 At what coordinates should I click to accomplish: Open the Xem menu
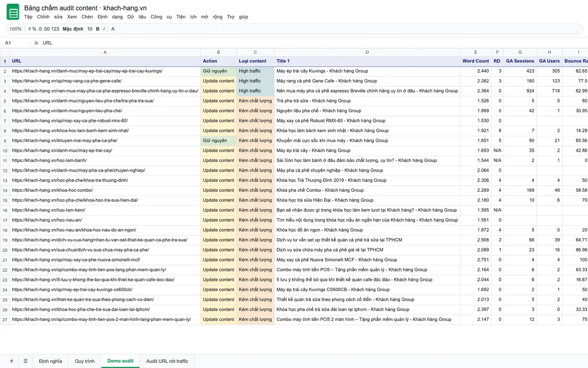(x=72, y=17)
